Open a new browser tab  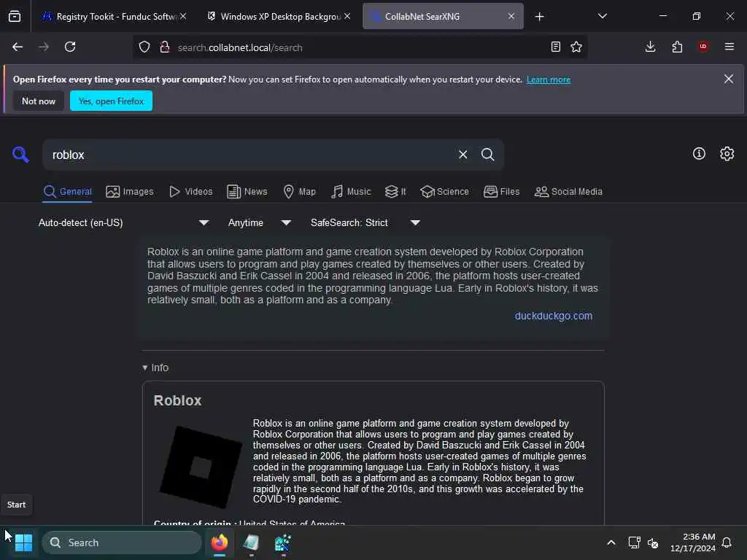click(539, 17)
